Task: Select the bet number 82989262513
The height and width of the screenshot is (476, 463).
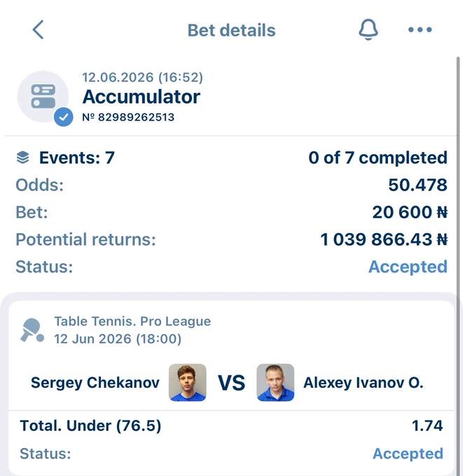Action: [x=128, y=117]
